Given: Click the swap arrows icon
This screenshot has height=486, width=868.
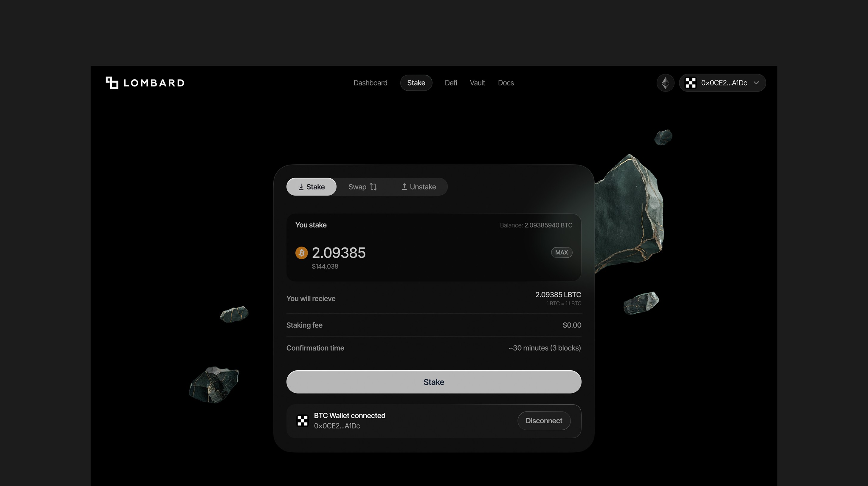Looking at the screenshot, I should point(373,187).
